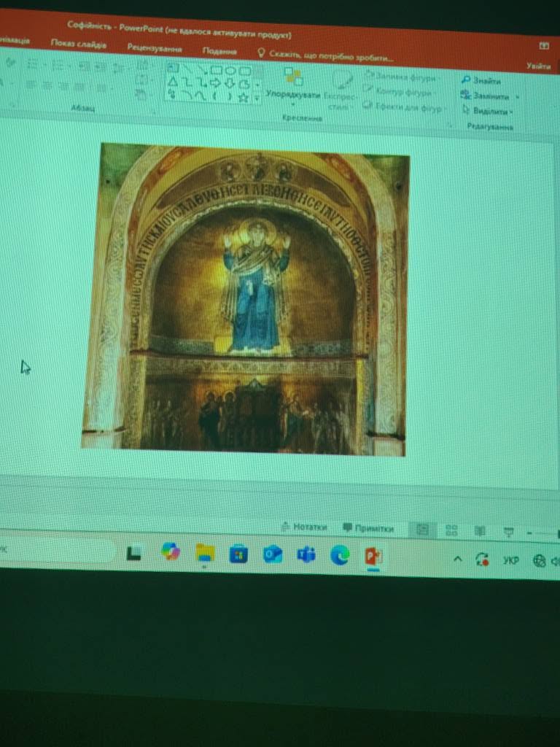Open Microsoft Teams from taskbar
560x747 pixels.
(x=306, y=554)
